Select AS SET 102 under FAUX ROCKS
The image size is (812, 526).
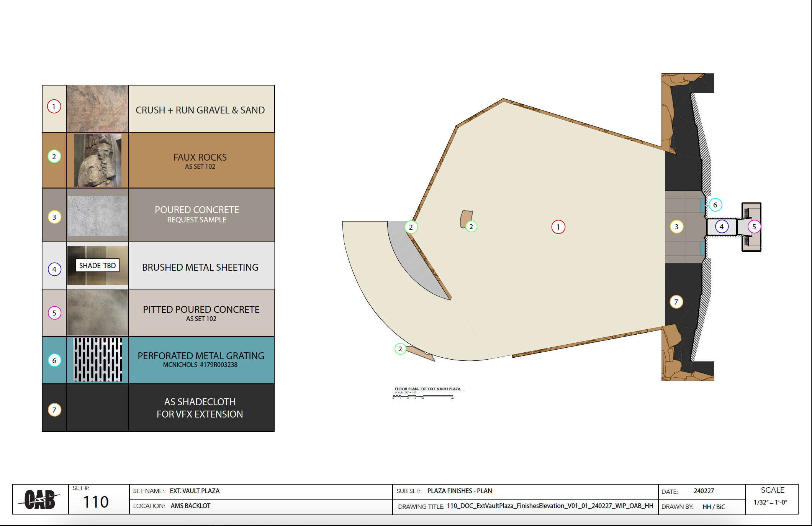(x=200, y=166)
